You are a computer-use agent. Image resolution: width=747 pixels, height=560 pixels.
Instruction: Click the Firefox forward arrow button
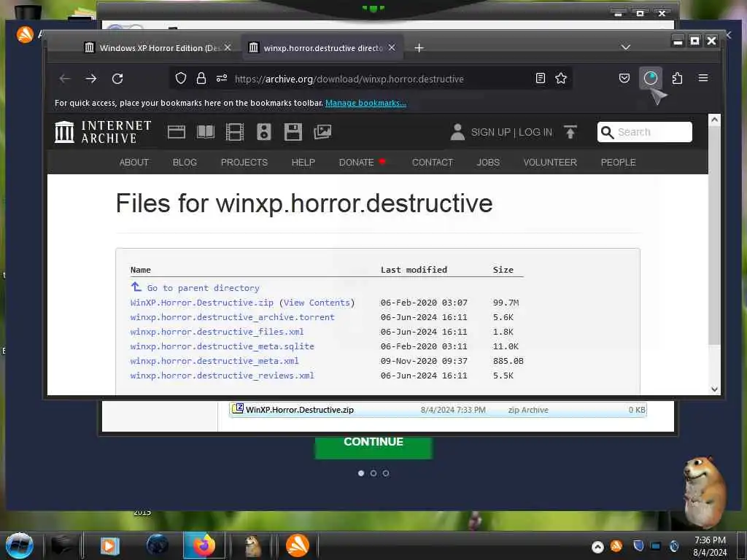91,79
